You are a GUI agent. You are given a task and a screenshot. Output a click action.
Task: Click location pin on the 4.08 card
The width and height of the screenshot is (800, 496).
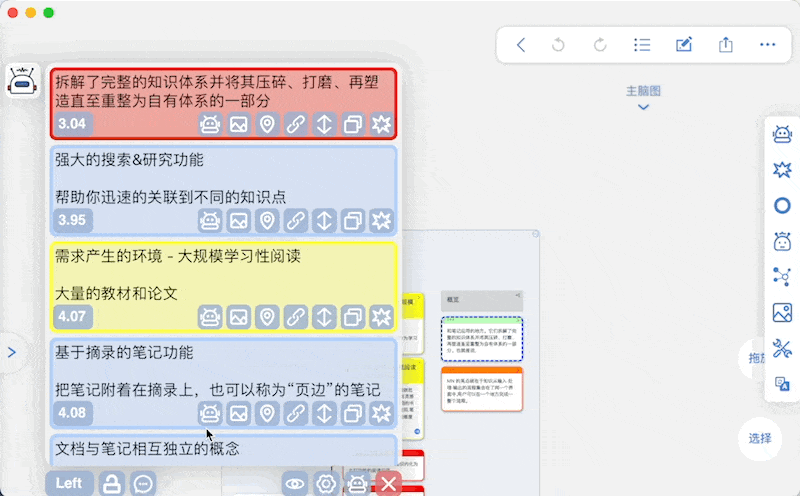[x=267, y=413]
